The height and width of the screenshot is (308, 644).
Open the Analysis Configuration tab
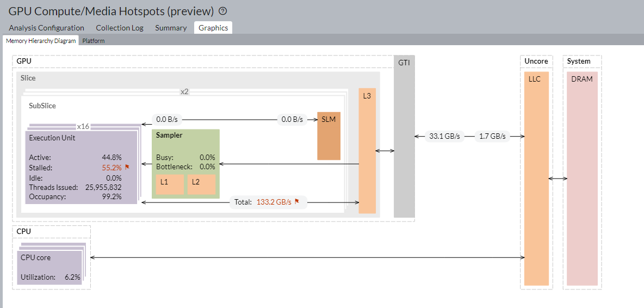tap(46, 28)
